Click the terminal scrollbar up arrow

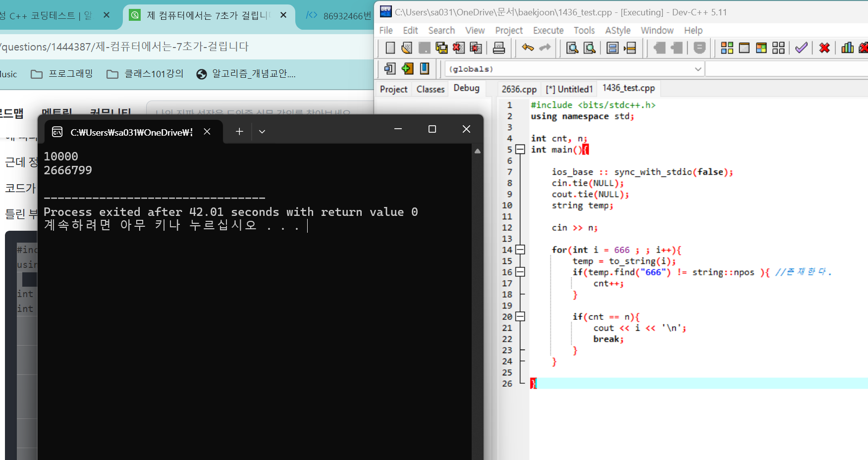pyautogui.click(x=477, y=151)
